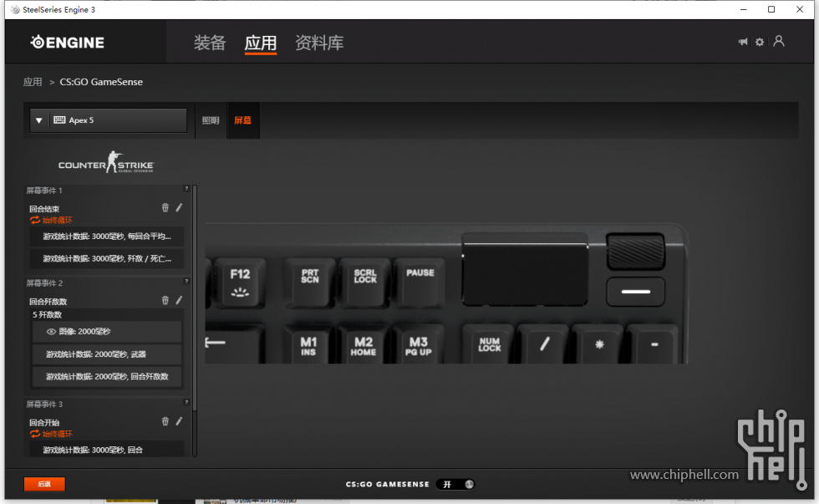The height and width of the screenshot is (504, 819).
Task: Select 游戏统计数据: 2000毫秒, 武器 row
Action: point(107,354)
